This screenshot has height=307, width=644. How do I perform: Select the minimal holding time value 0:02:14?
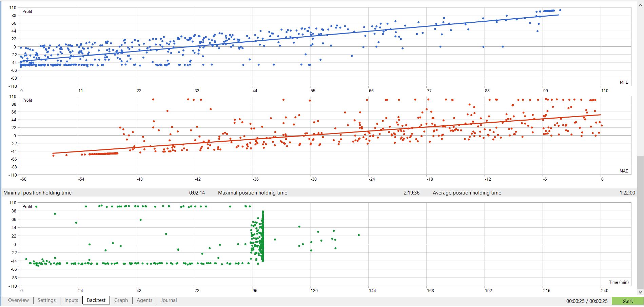tap(197, 193)
